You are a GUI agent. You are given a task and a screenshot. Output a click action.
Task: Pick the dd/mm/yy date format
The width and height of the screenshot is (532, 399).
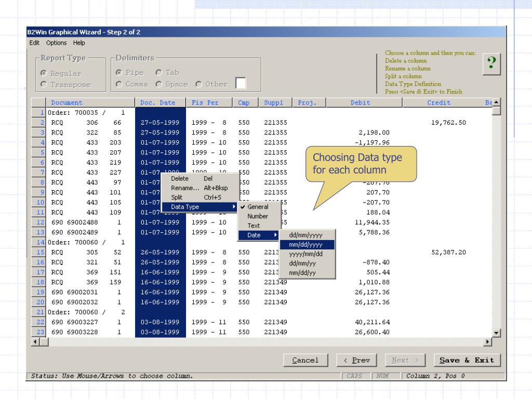pyautogui.click(x=307, y=263)
